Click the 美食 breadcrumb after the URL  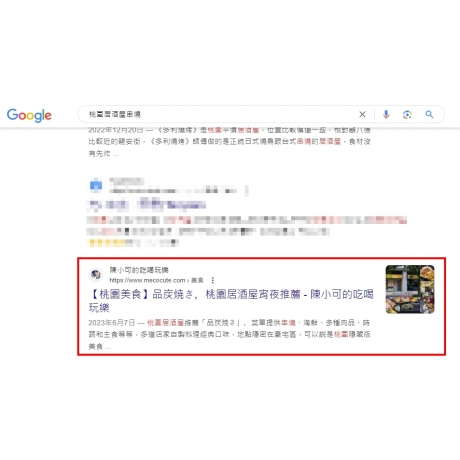pos(197,280)
